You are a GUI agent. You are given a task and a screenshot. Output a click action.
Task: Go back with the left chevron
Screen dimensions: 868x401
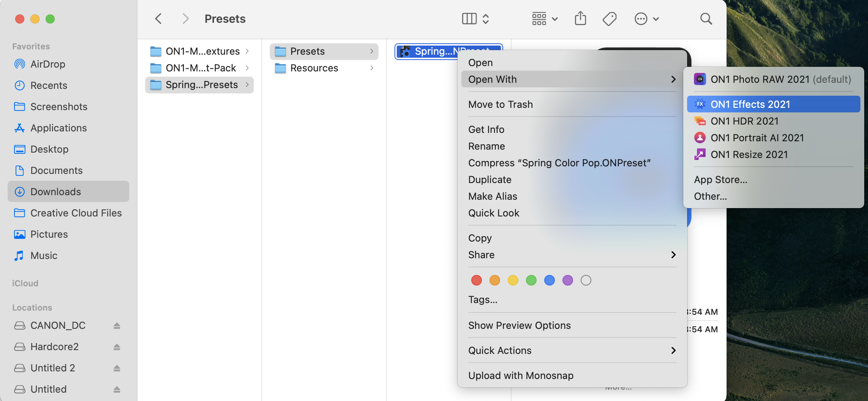[x=158, y=19]
